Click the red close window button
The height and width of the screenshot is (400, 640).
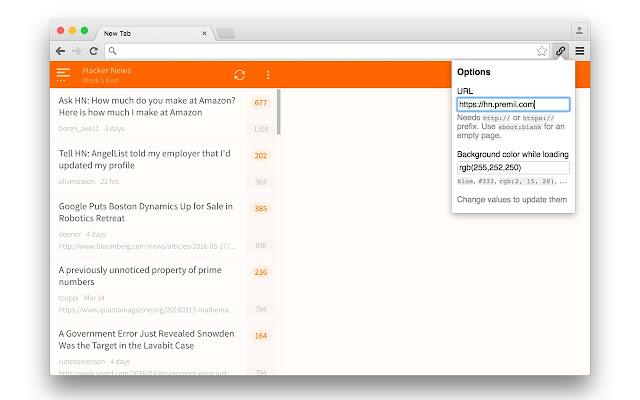click(60, 31)
